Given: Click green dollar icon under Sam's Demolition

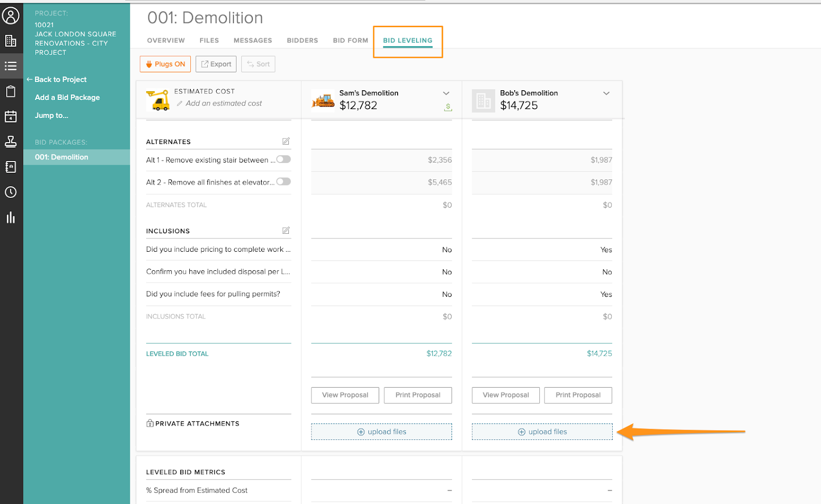Looking at the screenshot, I should pyautogui.click(x=448, y=107).
